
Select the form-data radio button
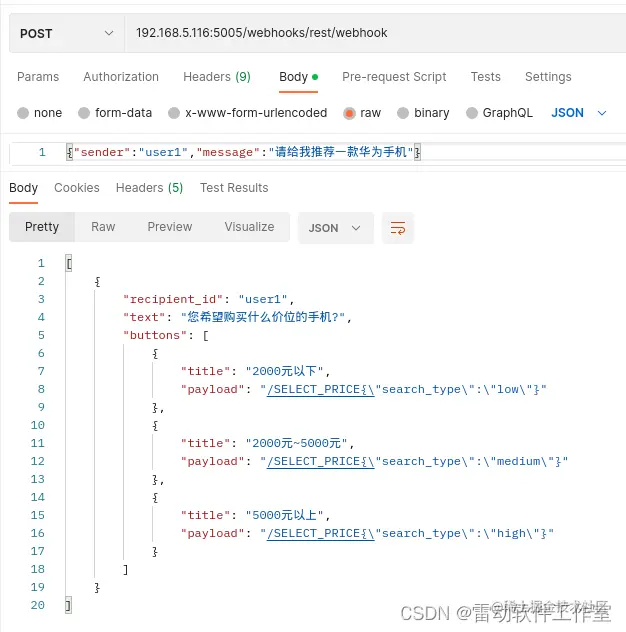click(84, 113)
